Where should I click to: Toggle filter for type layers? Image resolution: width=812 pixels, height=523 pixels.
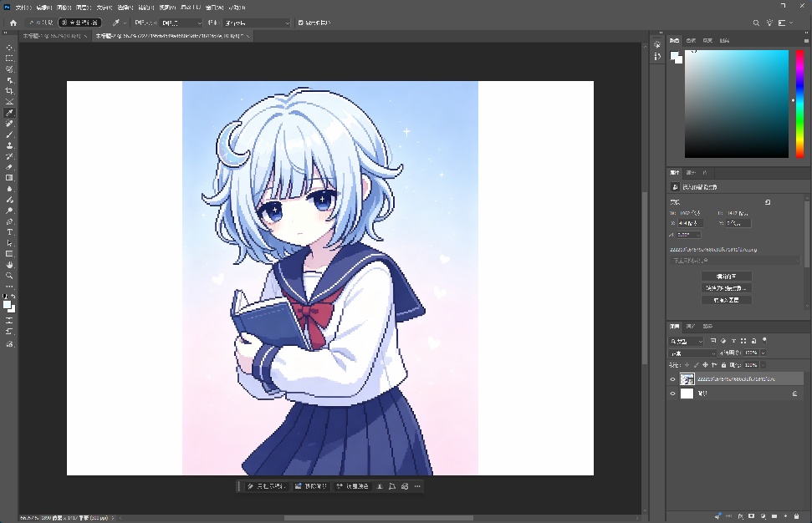click(x=733, y=341)
